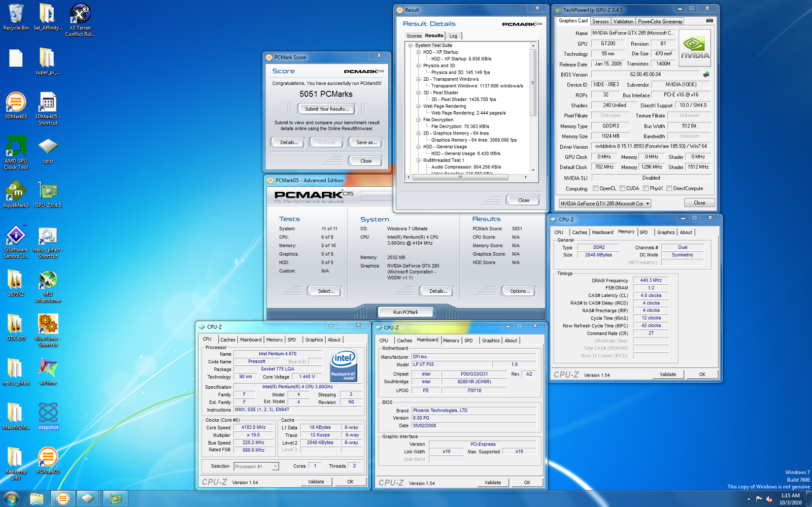Viewport: 812px width, 507px height.
Task: Collapse the HDD - XP Startup node
Action: (x=419, y=52)
